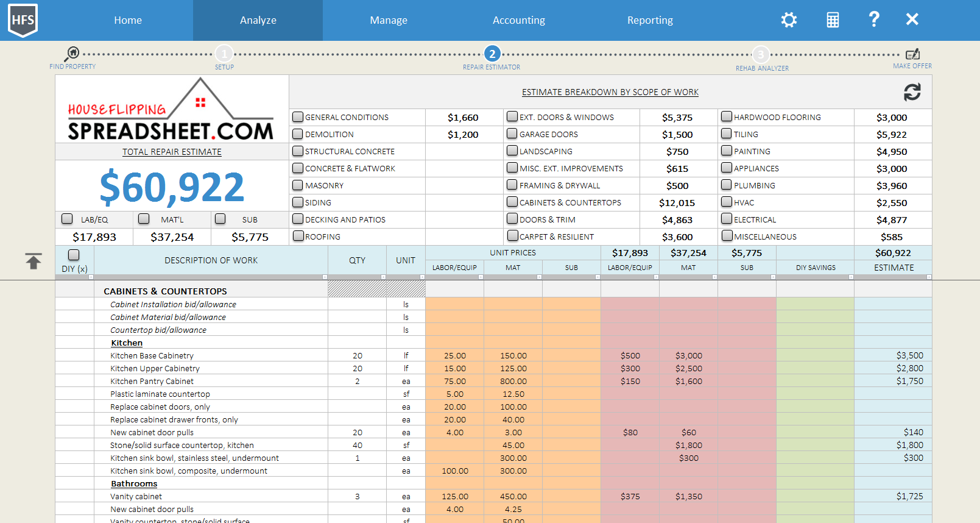Click the question mark help icon
This screenshot has width=980, height=523.
pos(873,20)
